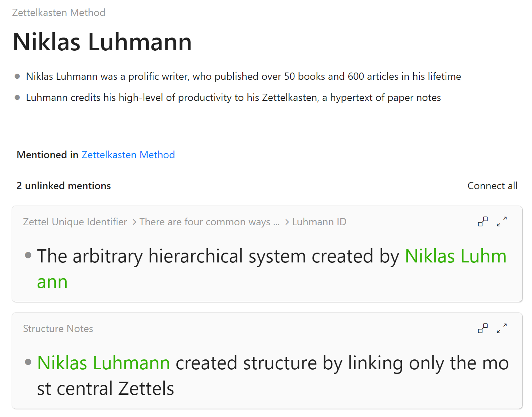Click the bullet before the Structure Notes mention text
Screen dimensions: 532x417
coord(28,362)
